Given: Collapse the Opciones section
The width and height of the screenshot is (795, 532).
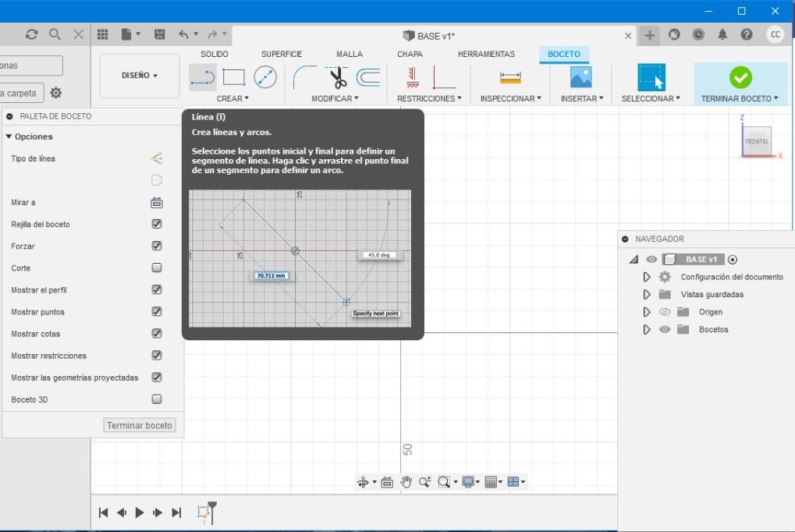Looking at the screenshot, I should [x=9, y=137].
